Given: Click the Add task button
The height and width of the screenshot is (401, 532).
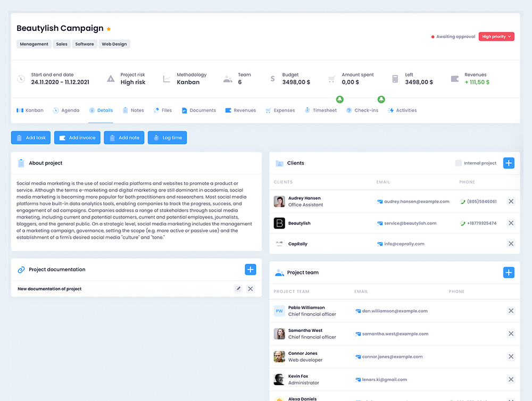Looking at the screenshot, I should click(30, 137).
